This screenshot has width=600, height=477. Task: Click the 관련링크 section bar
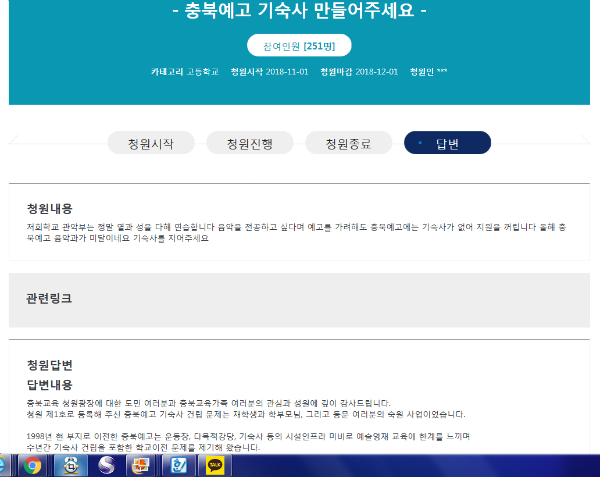tap(299, 299)
